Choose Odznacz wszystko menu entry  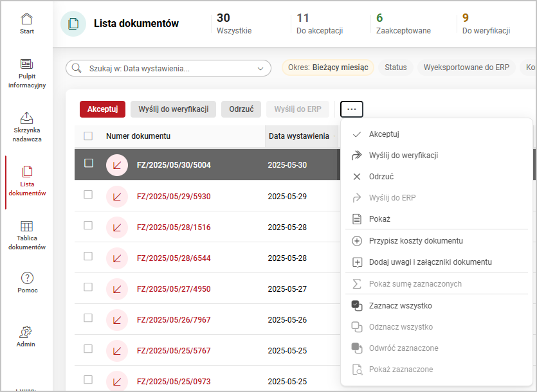437,327
